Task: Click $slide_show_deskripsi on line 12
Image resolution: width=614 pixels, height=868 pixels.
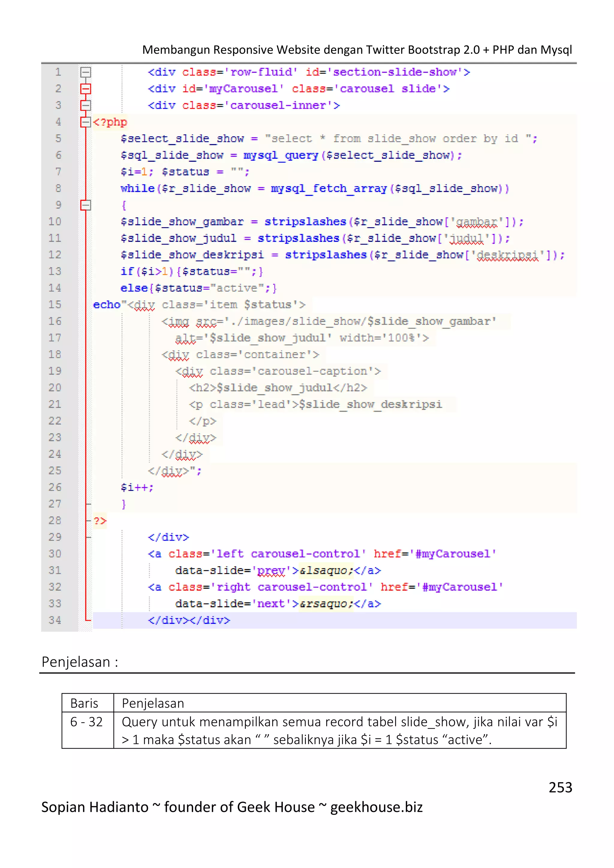Action: tap(192, 255)
